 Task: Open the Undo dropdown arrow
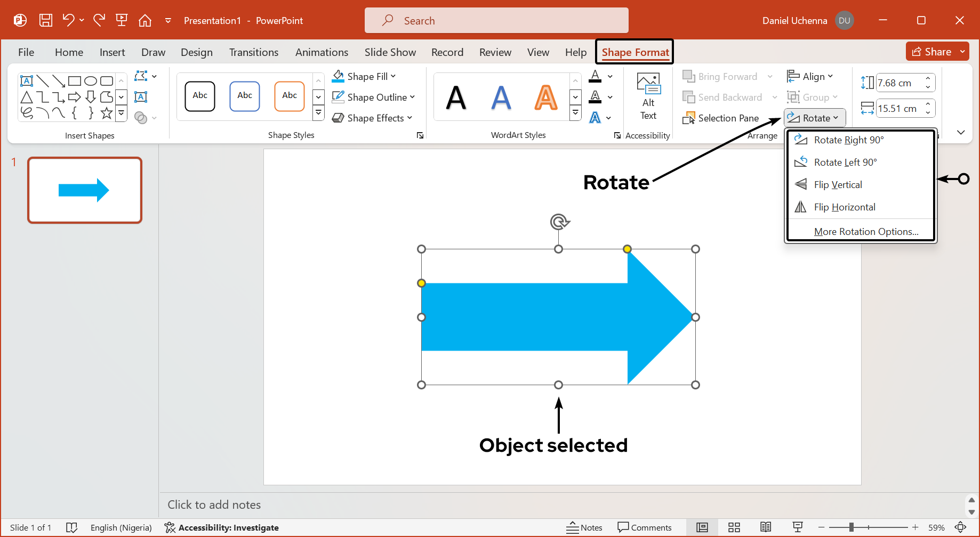pyautogui.click(x=83, y=20)
